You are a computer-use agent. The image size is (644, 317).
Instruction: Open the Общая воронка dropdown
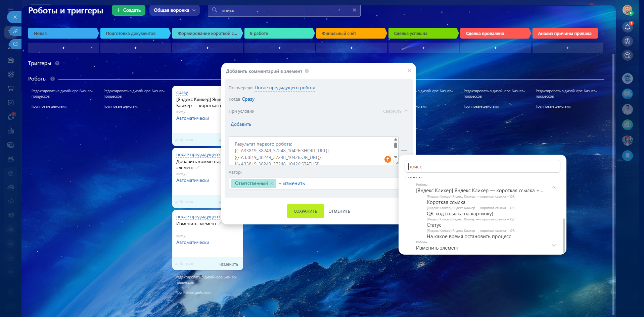[175, 10]
